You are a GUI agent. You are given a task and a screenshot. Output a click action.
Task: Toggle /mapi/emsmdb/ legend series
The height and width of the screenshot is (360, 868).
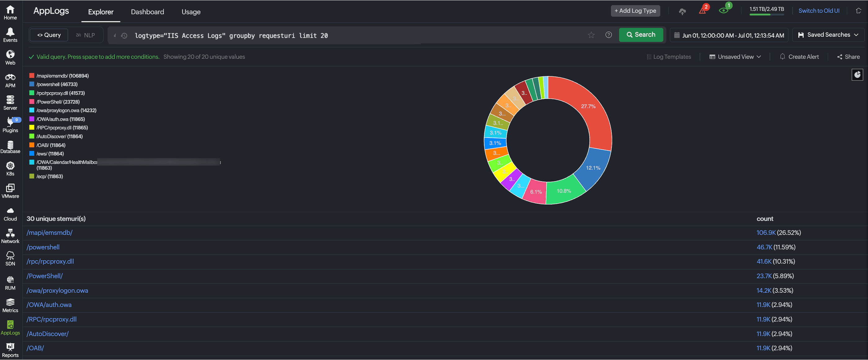click(59, 76)
